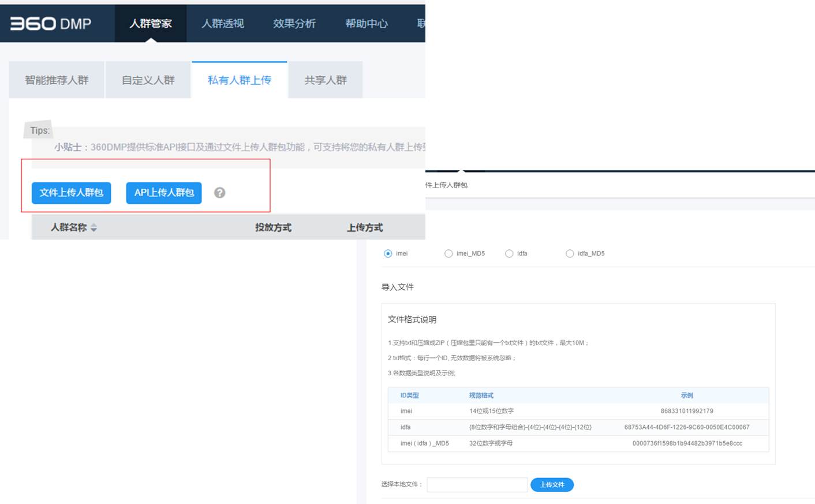Switch to the 自定义人群 tab
The image size is (815, 504).
point(148,80)
